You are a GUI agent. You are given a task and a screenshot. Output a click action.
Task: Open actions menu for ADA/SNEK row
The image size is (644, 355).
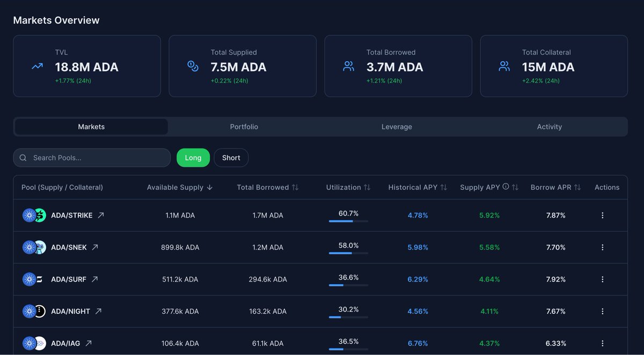tap(602, 247)
